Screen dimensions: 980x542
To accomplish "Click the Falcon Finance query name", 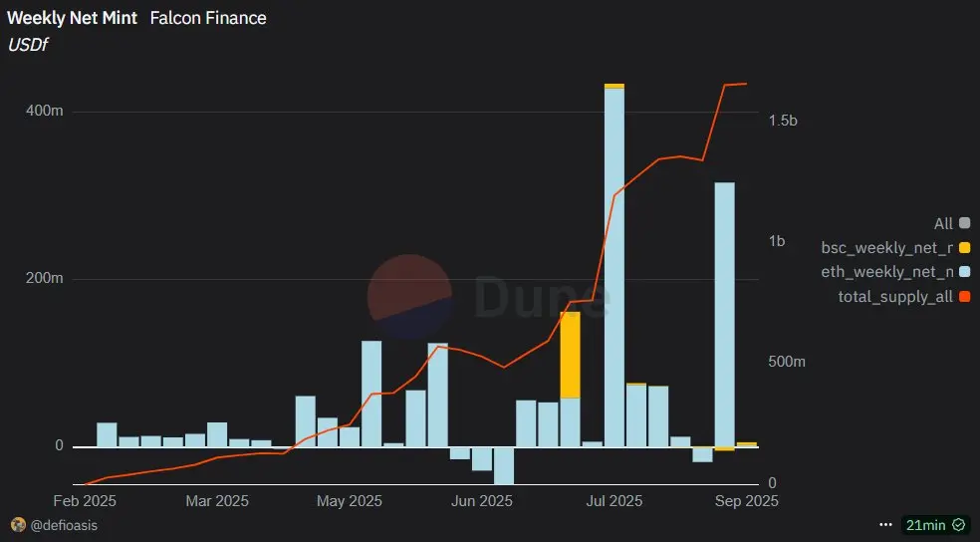I will (208, 18).
